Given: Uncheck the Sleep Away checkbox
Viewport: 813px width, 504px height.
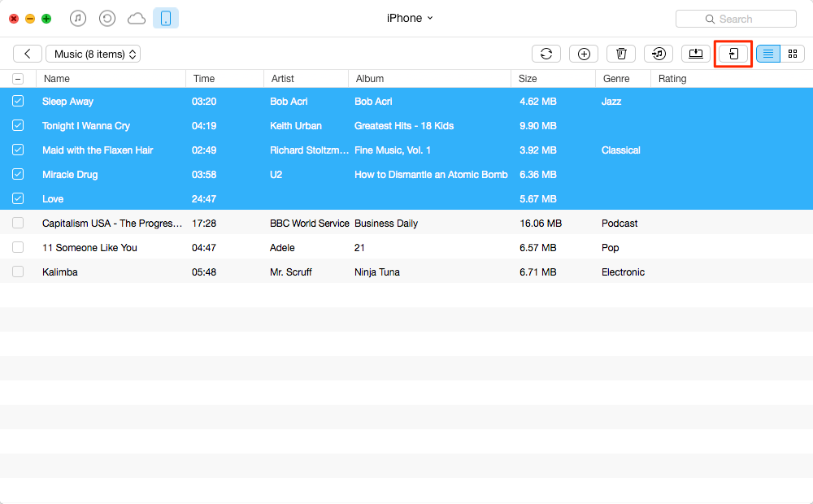Looking at the screenshot, I should (18, 101).
